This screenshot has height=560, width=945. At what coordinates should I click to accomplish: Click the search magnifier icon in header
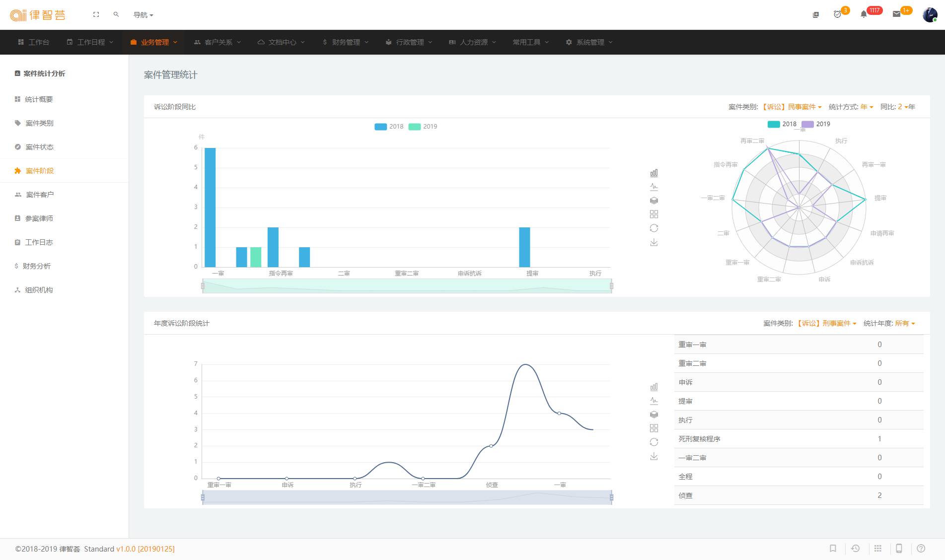(116, 15)
